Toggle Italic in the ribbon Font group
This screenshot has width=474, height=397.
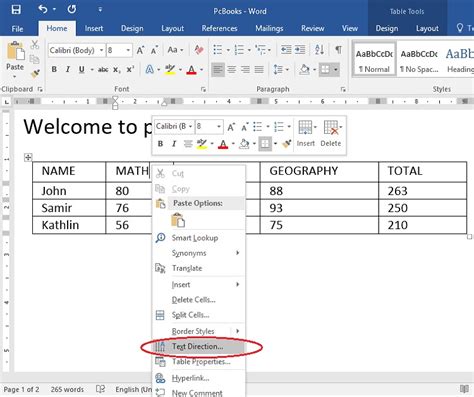coord(68,69)
